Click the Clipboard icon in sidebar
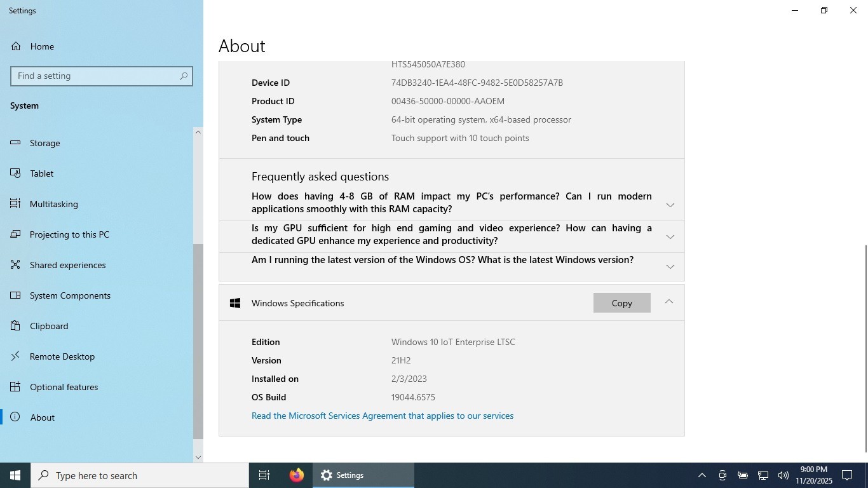The height and width of the screenshot is (488, 868). (15, 326)
